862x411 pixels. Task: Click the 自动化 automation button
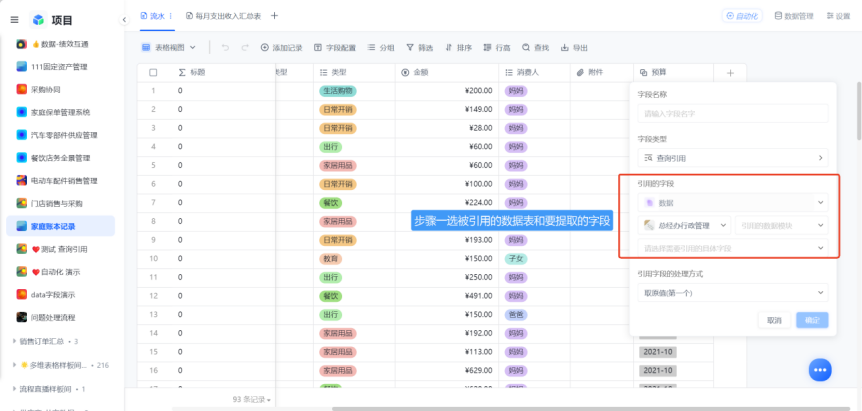742,16
